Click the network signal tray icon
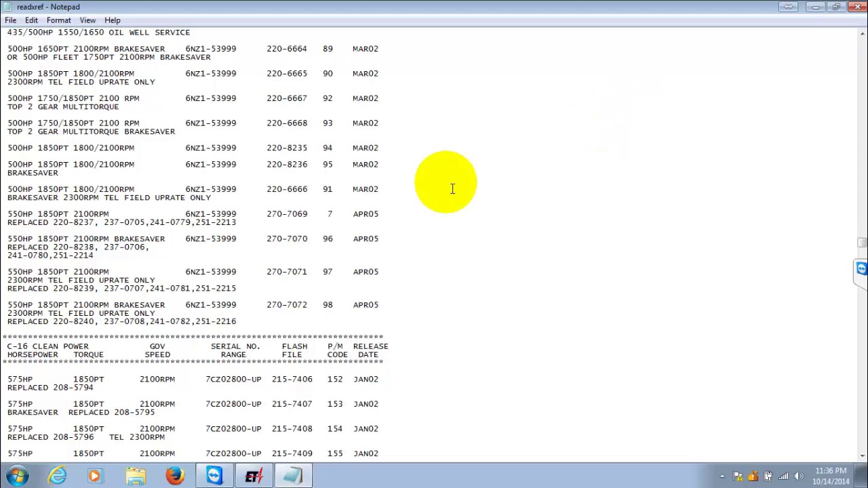Screen dimensions: 868x488 (x=783, y=476)
